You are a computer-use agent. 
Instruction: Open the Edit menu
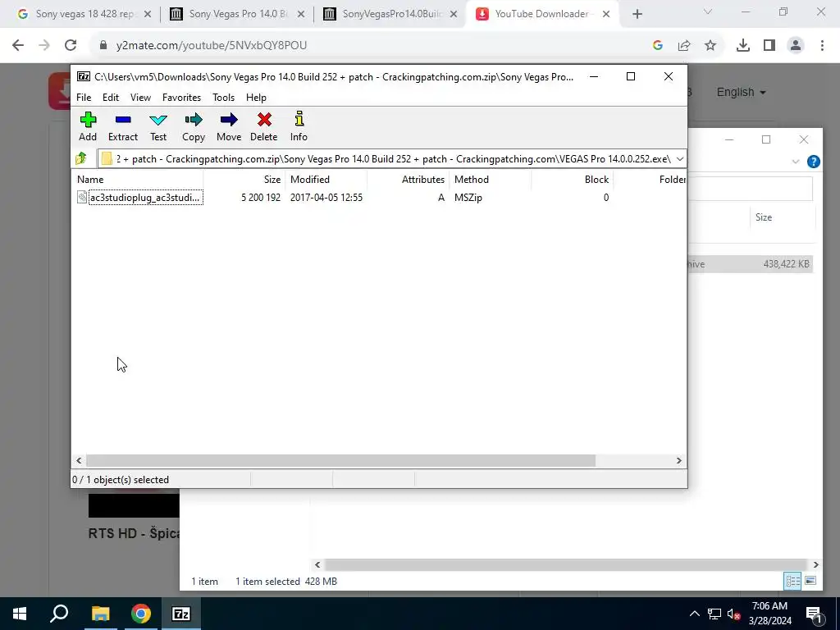111,98
